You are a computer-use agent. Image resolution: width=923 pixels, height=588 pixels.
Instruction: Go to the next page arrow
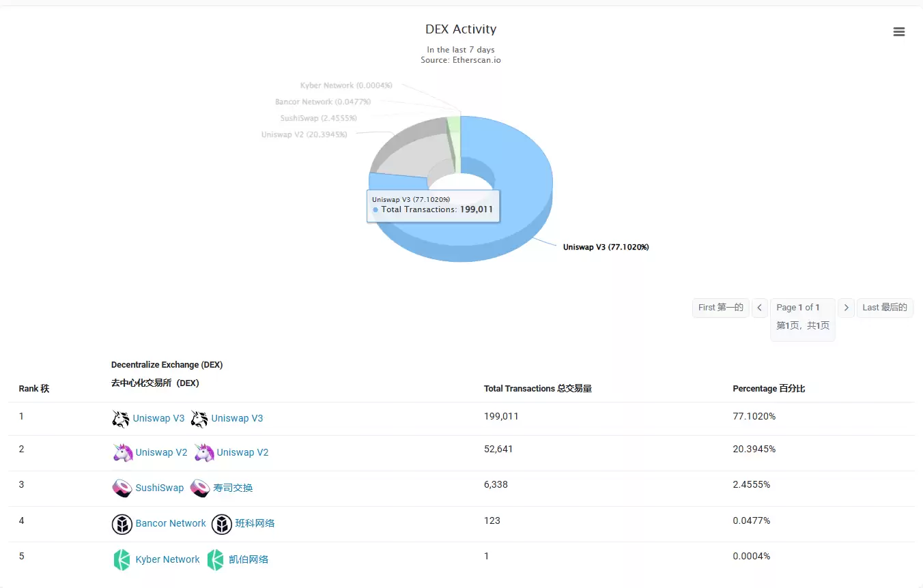point(846,308)
